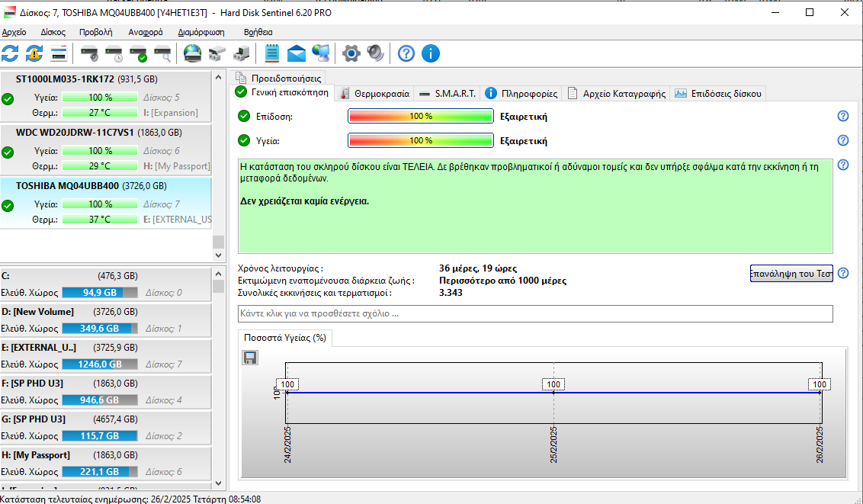
Task: Click the disk list scrollbar down arrow
Action: point(219,255)
